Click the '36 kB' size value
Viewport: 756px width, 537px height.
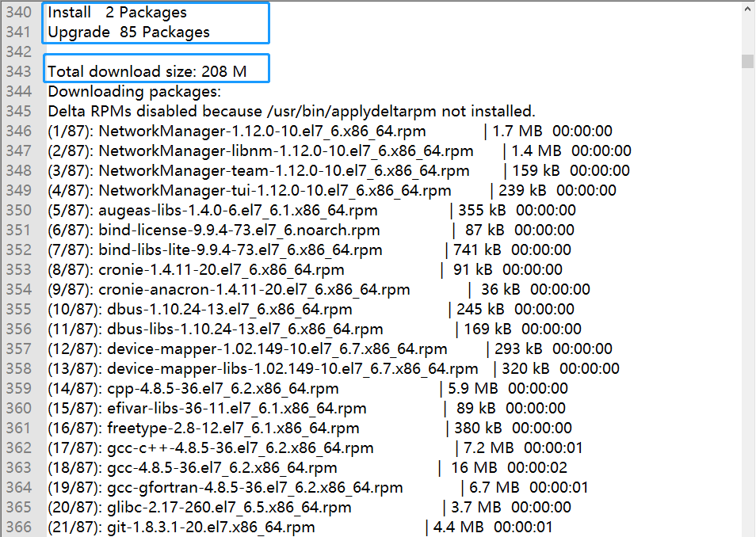click(501, 289)
